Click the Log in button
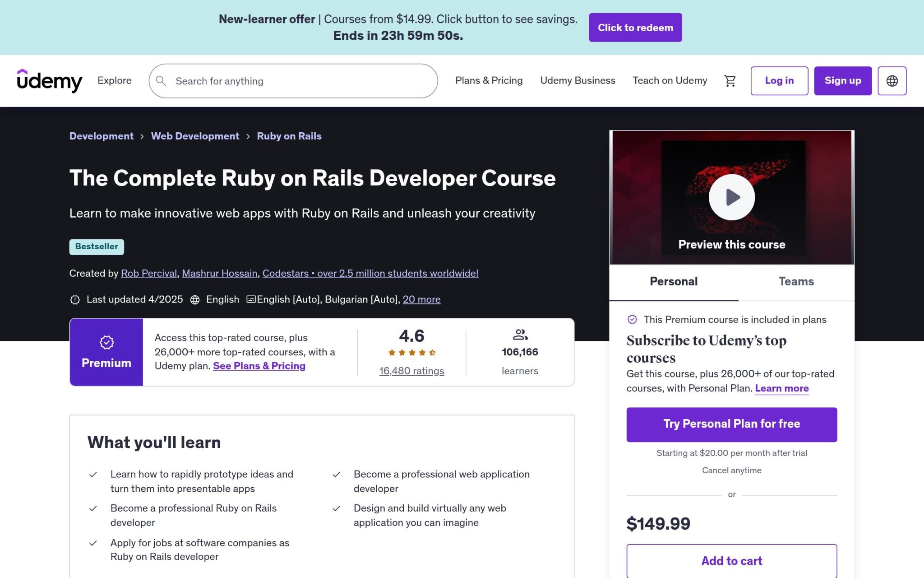Screen dimensions: 924x578 coord(779,81)
